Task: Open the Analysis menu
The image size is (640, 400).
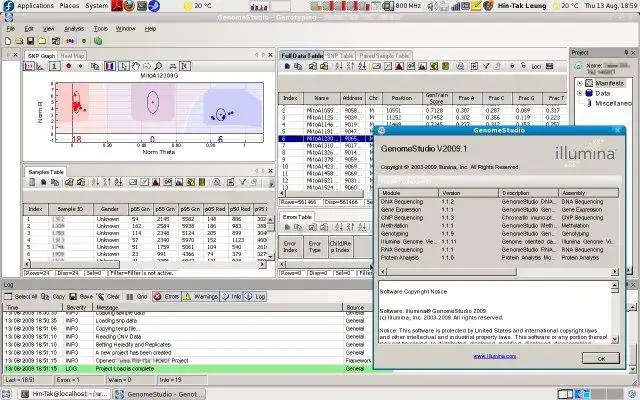Action: [x=74, y=29]
